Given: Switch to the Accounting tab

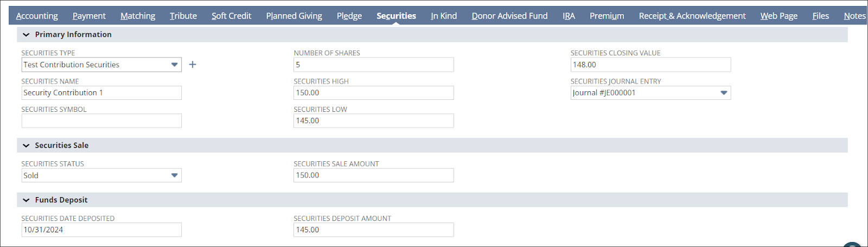Looking at the screenshot, I should [x=37, y=16].
